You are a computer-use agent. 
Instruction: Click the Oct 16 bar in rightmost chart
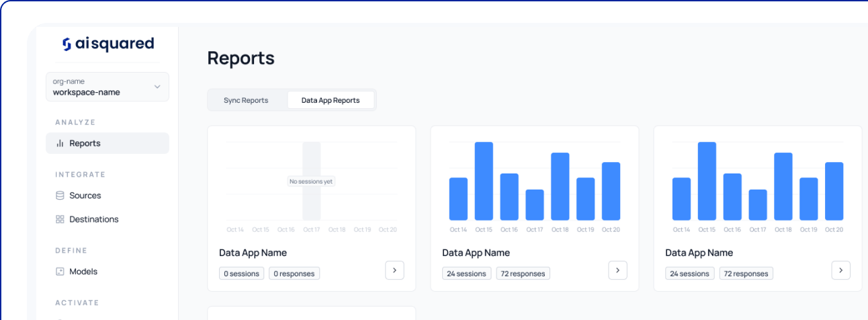point(732,197)
